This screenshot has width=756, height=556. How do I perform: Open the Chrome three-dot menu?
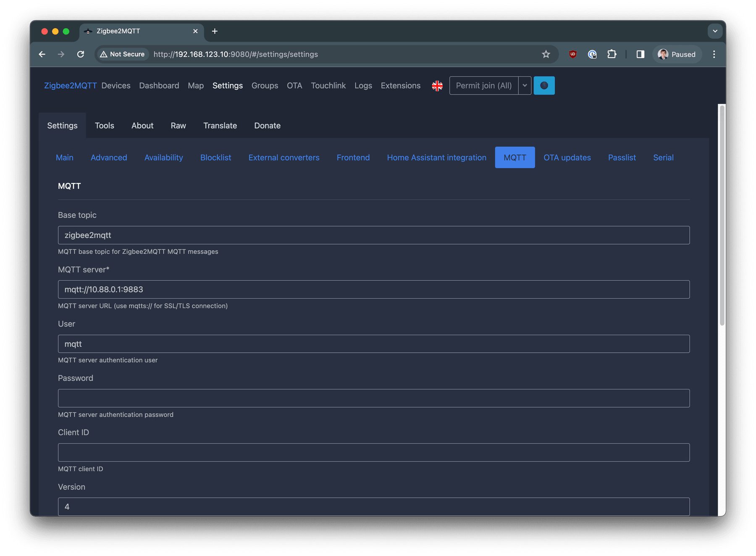(x=714, y=54)
